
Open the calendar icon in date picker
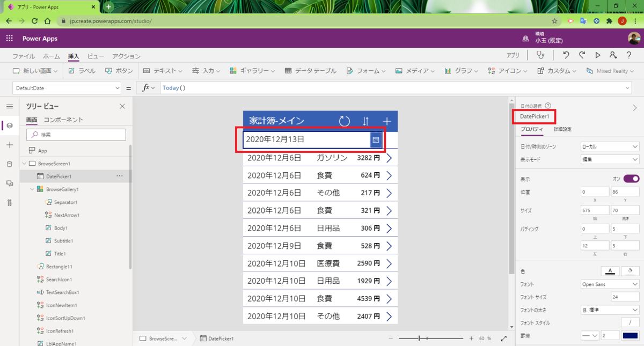[x=376, y=139]
